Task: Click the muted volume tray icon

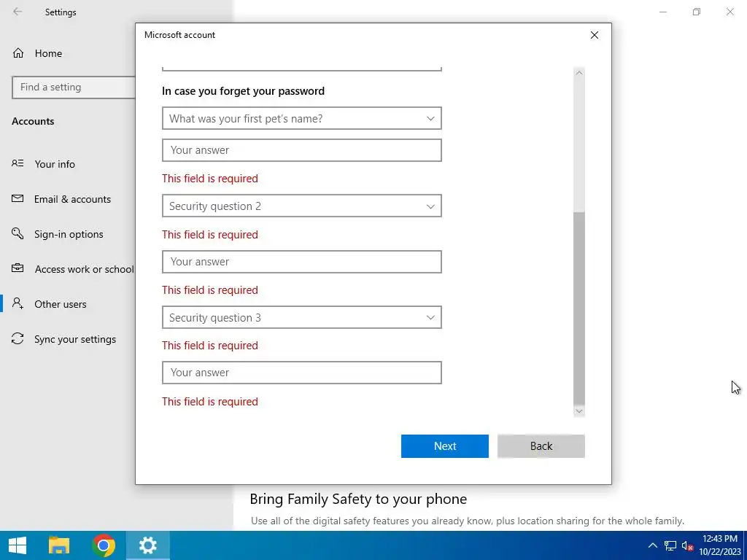Action: click(x=687, y=545)
